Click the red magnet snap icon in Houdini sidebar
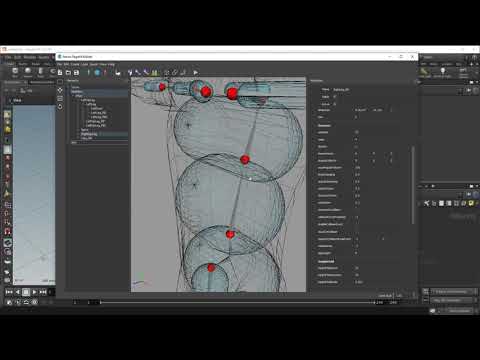Viewport: 480px width, 360px height. (x=7, y=232)
